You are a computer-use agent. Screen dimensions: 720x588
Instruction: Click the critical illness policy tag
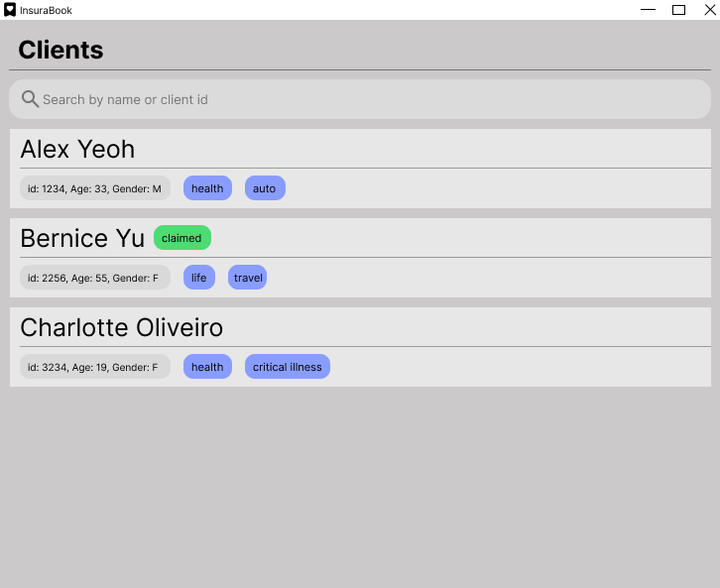pyautogui.click(x=288, y=367)
